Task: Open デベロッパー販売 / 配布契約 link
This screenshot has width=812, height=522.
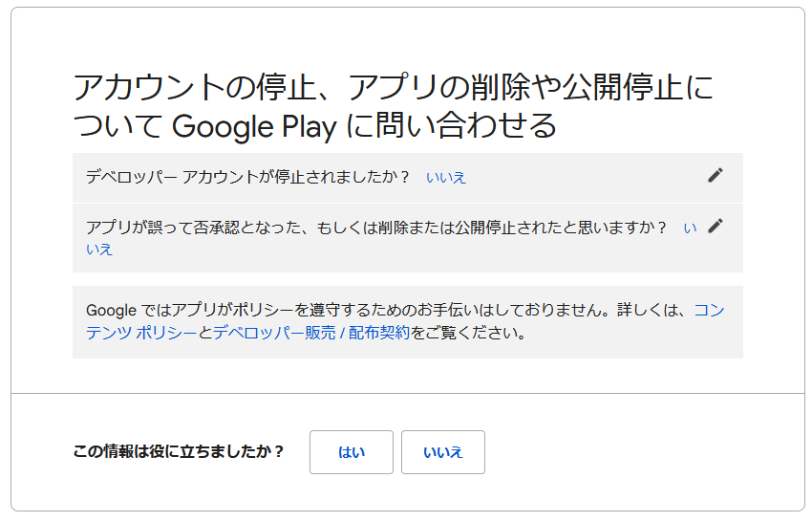Action: 311,333
